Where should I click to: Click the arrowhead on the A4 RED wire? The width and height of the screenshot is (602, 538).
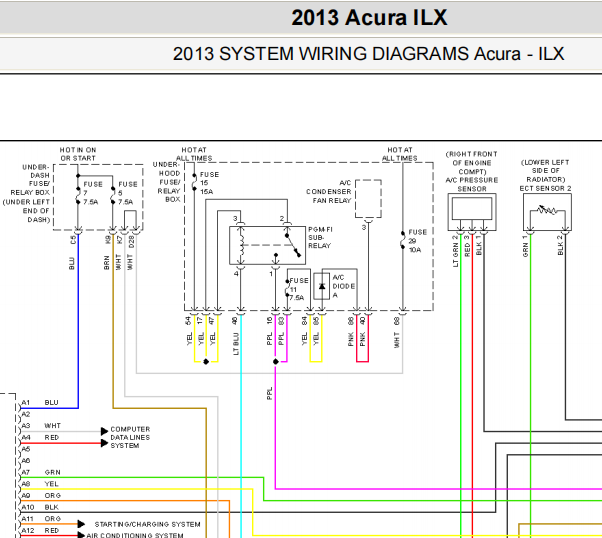point(104,443)
